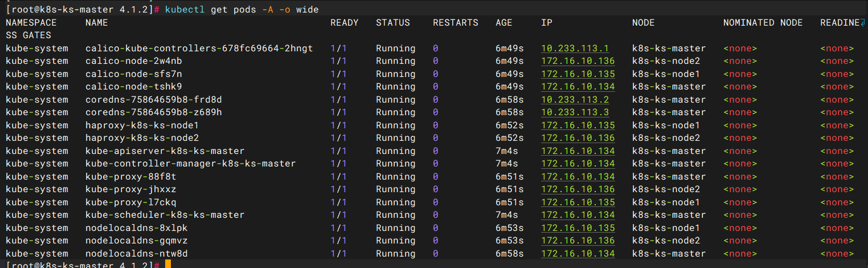
Task: Click the calico-node-2w4nb pod name
Action: pos(134,61)
